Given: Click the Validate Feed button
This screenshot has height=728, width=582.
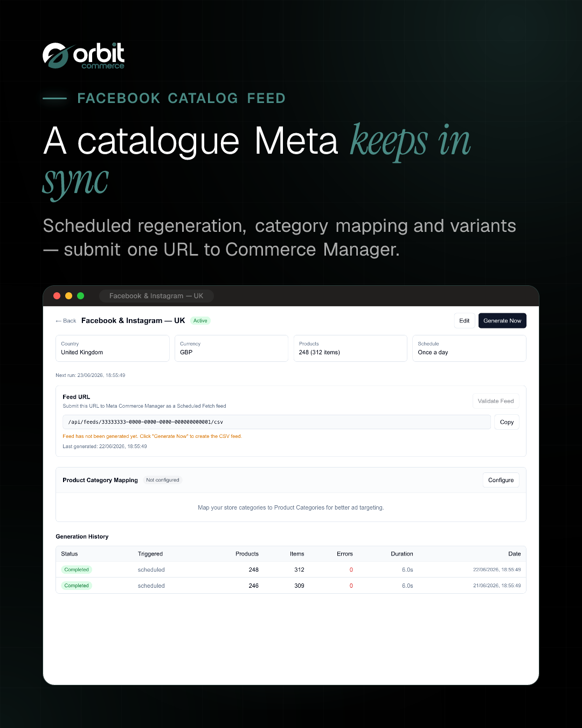Looking at the screenshot, I should pyautogui.click(x=496, y=401).
